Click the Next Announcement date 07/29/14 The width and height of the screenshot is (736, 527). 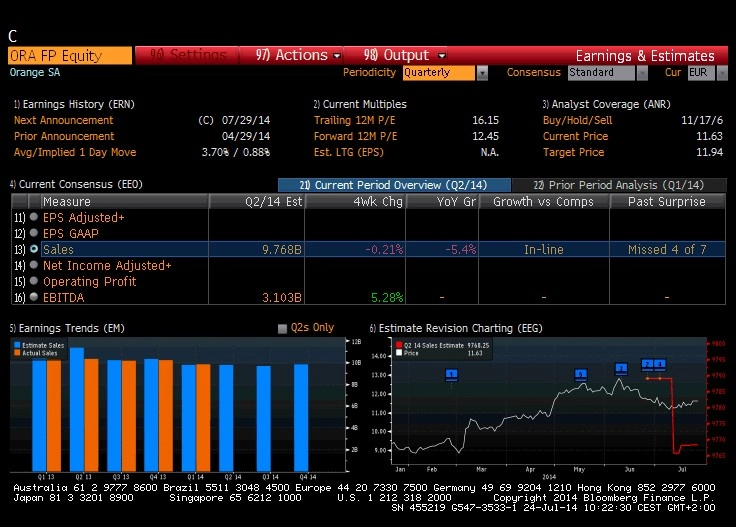(246, 120)
